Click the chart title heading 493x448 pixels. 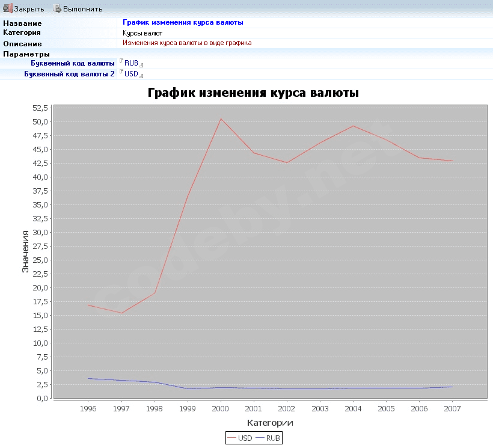(254, 93)
